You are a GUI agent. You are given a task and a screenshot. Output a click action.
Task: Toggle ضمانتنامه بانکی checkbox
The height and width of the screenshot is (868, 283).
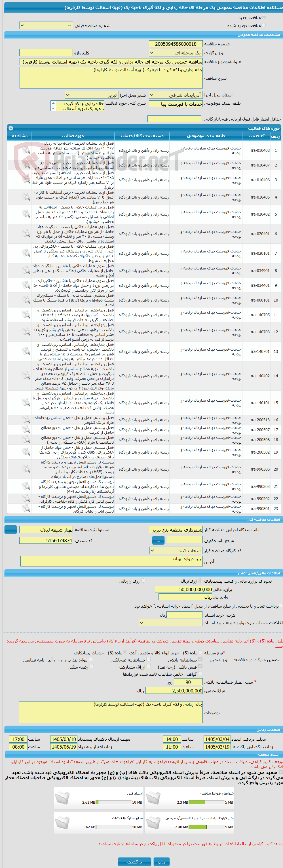click(x=200, y=659)
